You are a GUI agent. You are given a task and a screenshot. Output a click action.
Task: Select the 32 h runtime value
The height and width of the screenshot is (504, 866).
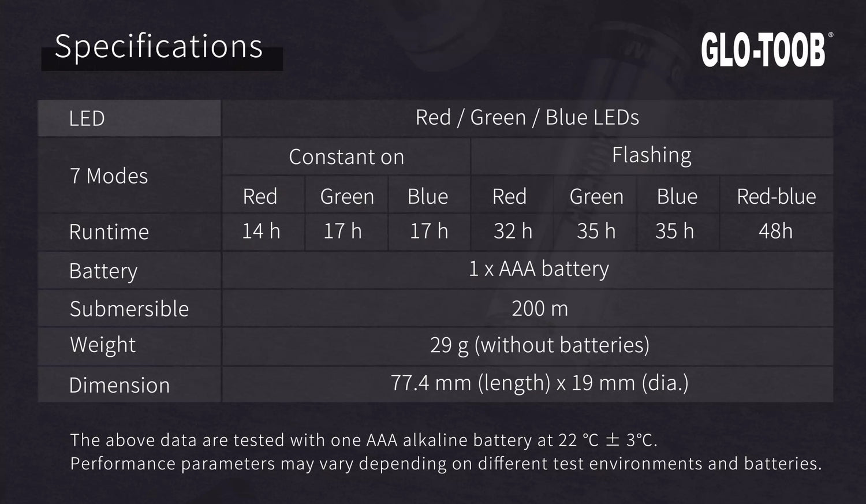(x=513, y=231)
